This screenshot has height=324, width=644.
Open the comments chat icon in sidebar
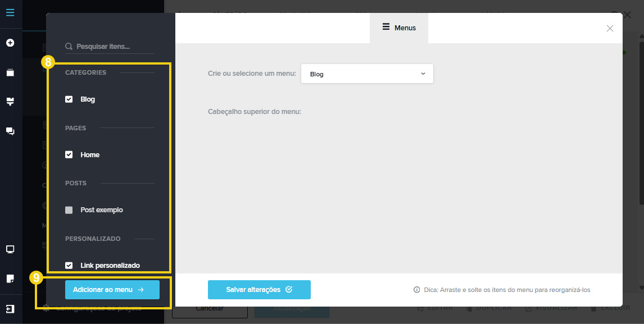pyautogui.click(x=10, y=131)
